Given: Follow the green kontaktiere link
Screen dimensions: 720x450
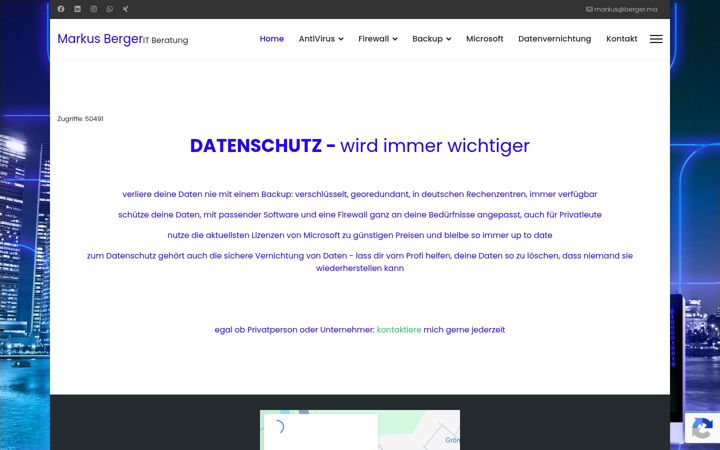Looking at the screenshot, I should (x=399, y=330).
